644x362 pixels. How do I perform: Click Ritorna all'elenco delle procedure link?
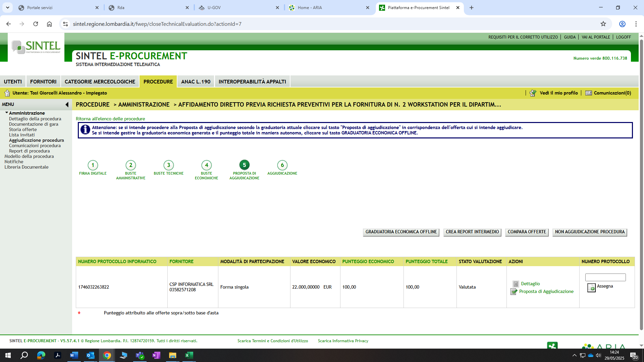click(x=110, y=119)
